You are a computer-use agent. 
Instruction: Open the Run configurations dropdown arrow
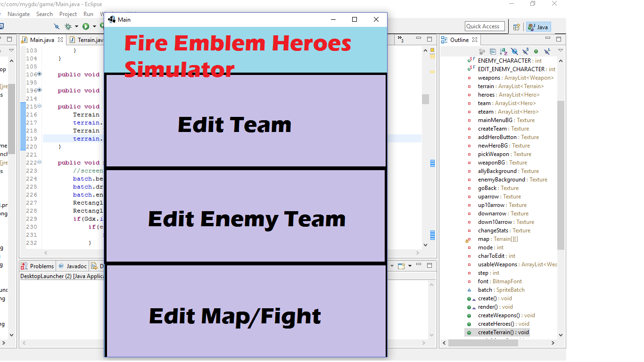click(x=94, y=26)
